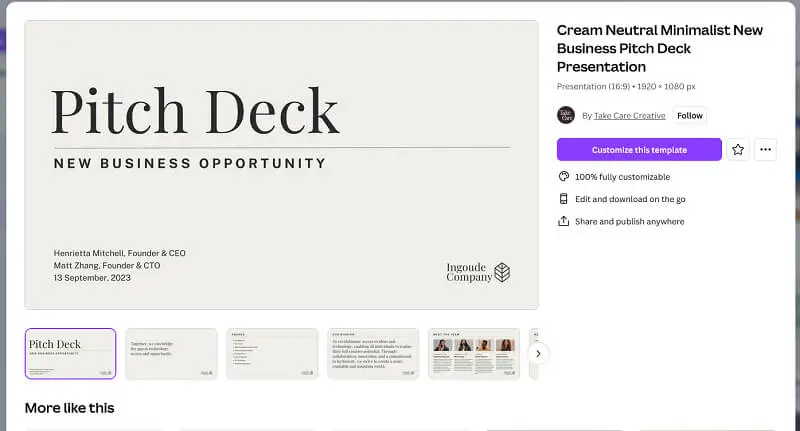This screenshot has width=800, height=431.
Task: Click the large Pitch Deck slide preview
Action: 282,165
